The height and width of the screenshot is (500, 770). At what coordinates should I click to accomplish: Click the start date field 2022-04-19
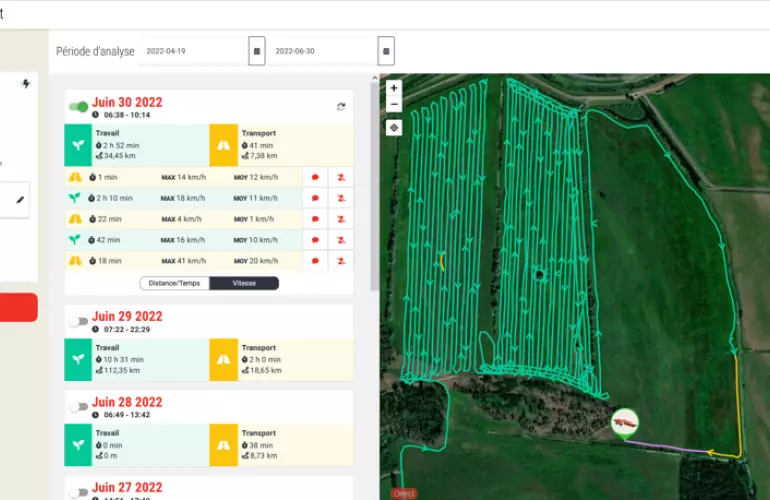pyautogui.click(x=192, y=51)
